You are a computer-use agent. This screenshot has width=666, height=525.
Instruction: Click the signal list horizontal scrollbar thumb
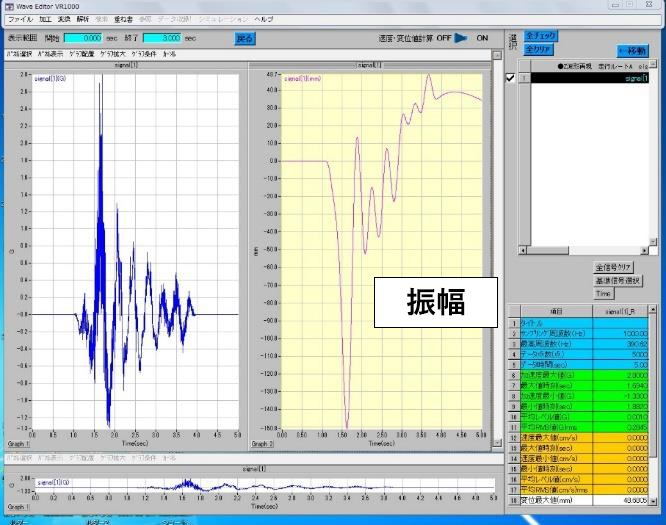click(x=547, y=251)
